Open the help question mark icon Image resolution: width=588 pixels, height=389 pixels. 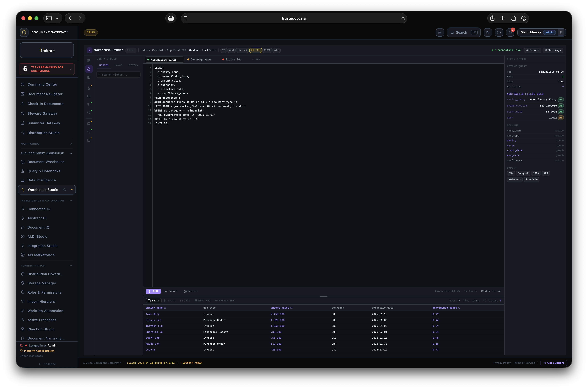point(499,33)
